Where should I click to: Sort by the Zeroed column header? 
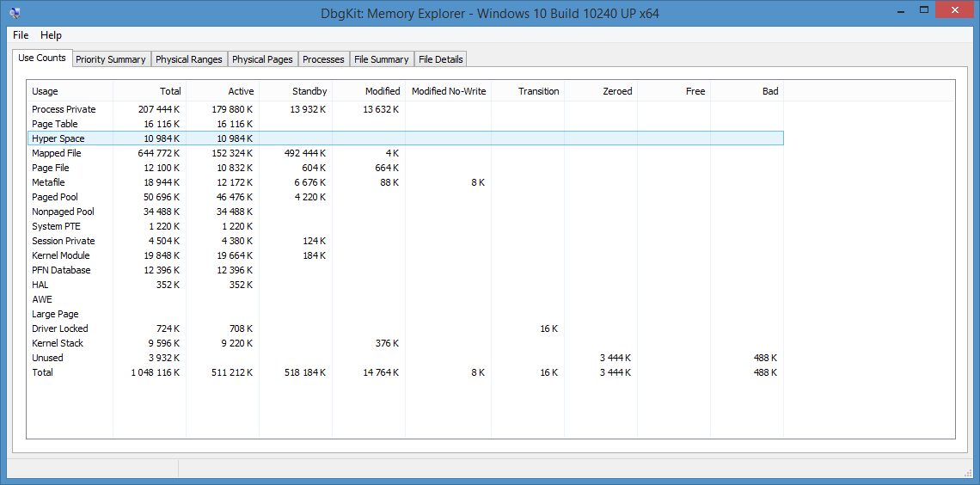point(601,91)
